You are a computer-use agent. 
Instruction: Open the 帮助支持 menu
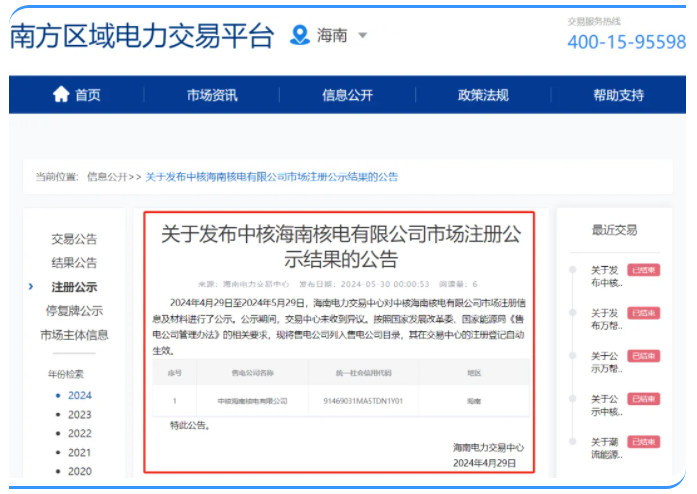pos(618,95)
